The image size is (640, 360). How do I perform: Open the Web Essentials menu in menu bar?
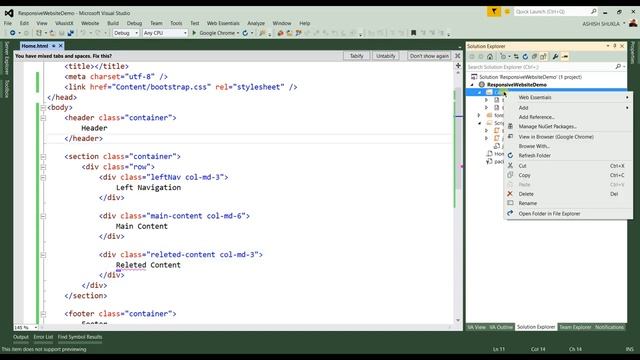coord(223,23)
